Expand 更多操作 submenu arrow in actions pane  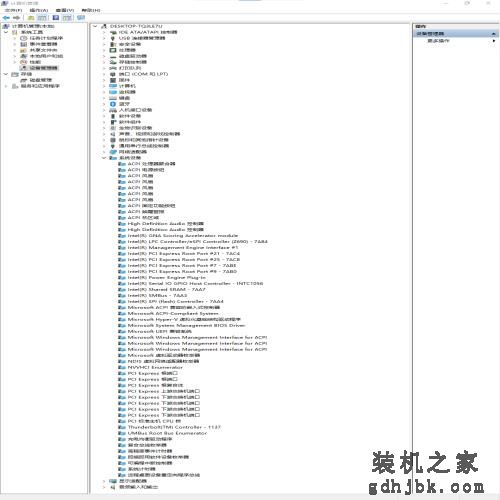tap(494, 41)
